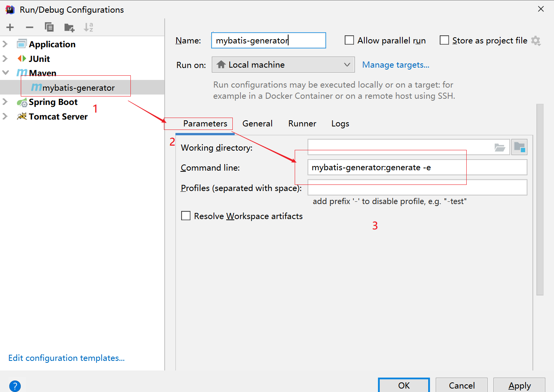Screen dimensions: 554x392
Task: Open the Logs tab
Action: 340,124
